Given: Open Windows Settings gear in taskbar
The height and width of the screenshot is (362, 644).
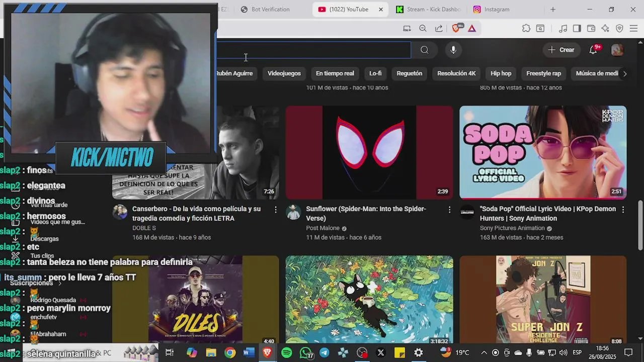Looking at the screenshot, I should click(x=419, y=353).
